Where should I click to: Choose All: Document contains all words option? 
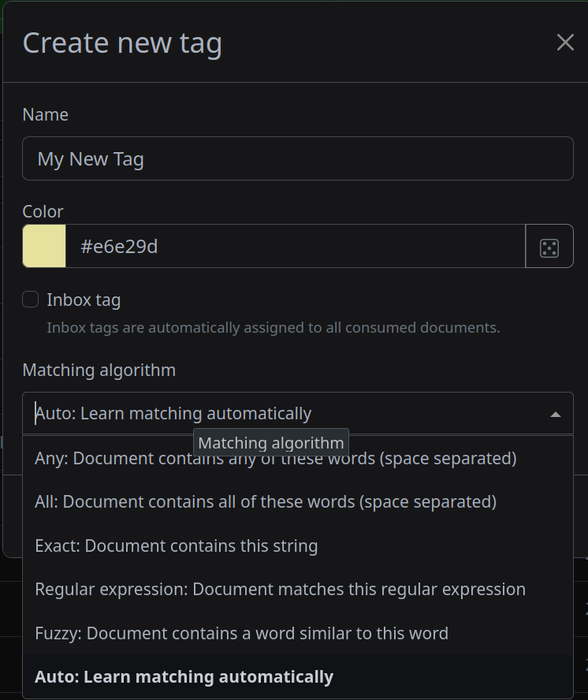coord(266,502)
